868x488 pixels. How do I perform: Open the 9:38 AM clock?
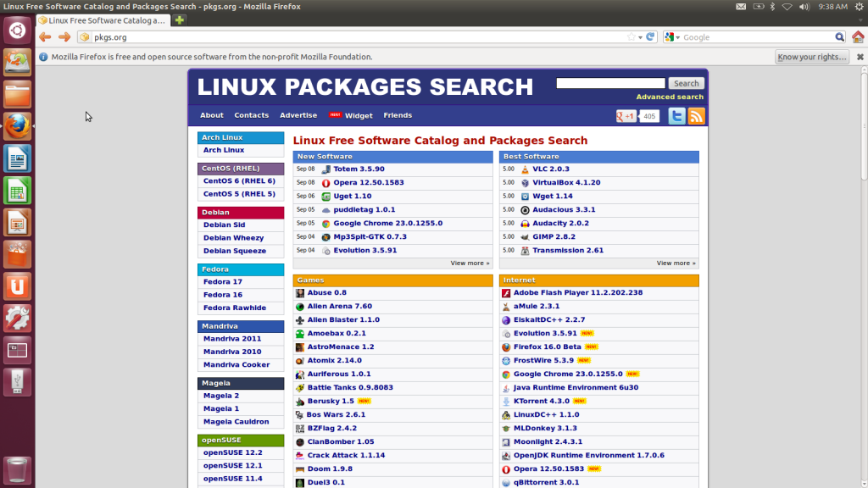click(x=832, y=7)
